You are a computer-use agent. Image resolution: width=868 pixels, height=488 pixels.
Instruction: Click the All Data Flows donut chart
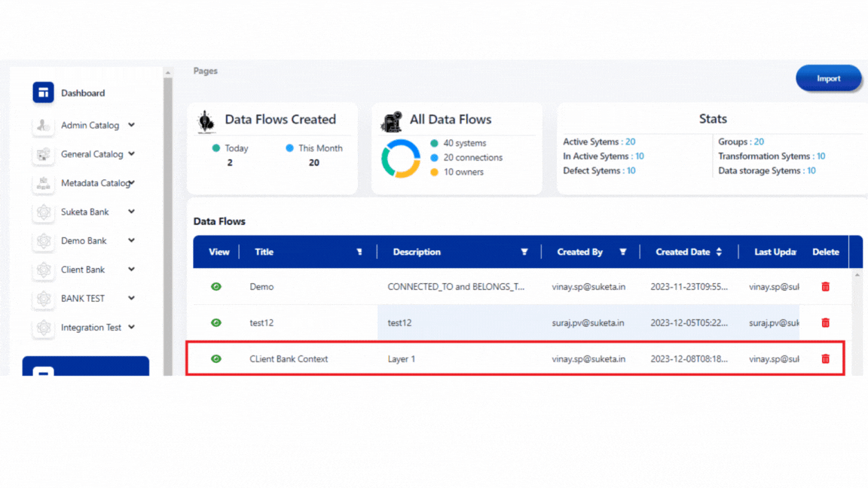(401, 159)
